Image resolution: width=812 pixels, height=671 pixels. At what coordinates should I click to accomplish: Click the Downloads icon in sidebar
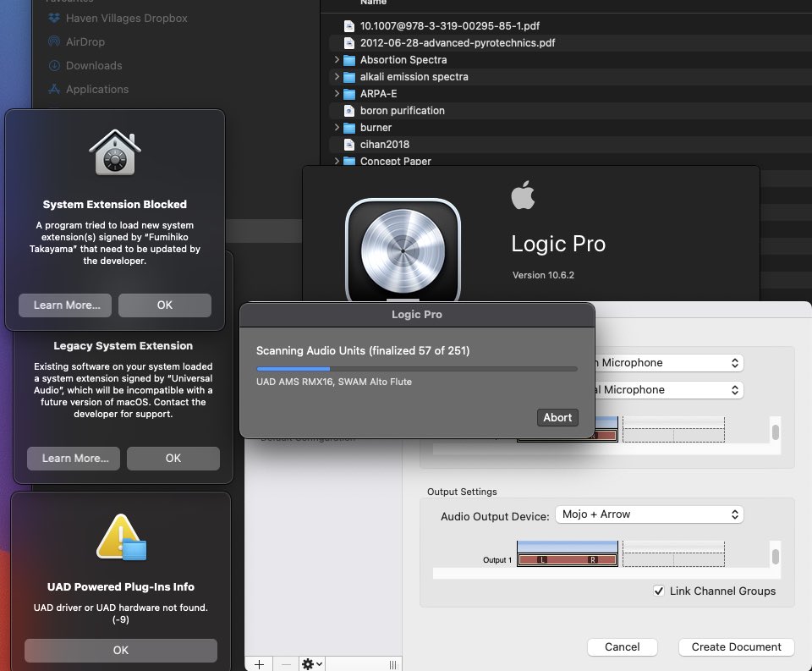click(54, 65)
